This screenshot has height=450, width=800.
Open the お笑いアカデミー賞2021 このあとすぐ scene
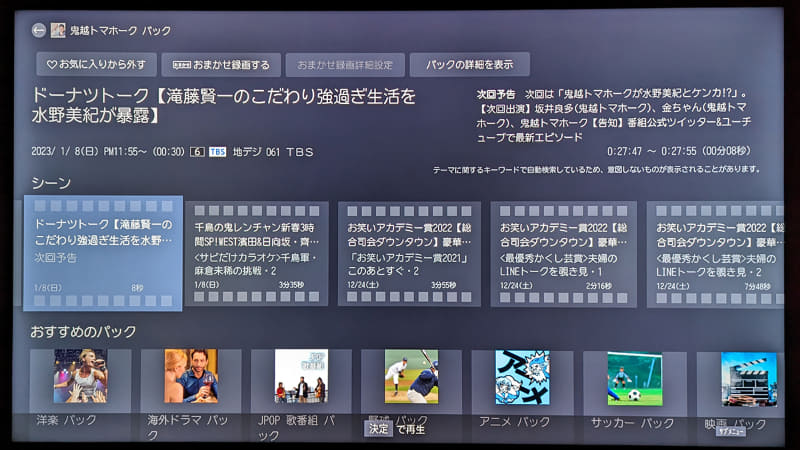coord(409,254)
